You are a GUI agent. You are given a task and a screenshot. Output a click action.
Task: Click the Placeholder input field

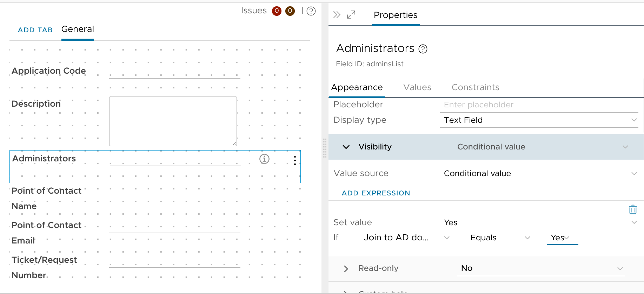[x=539, y=105]
